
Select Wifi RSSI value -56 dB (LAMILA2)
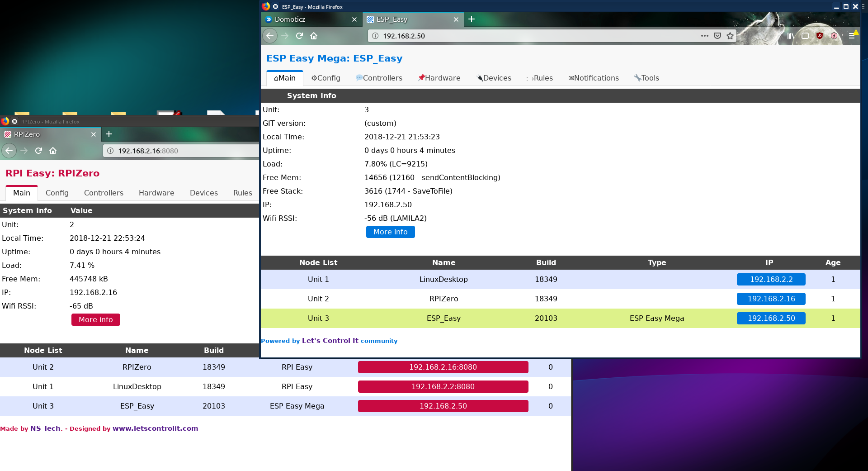point(396,218)
